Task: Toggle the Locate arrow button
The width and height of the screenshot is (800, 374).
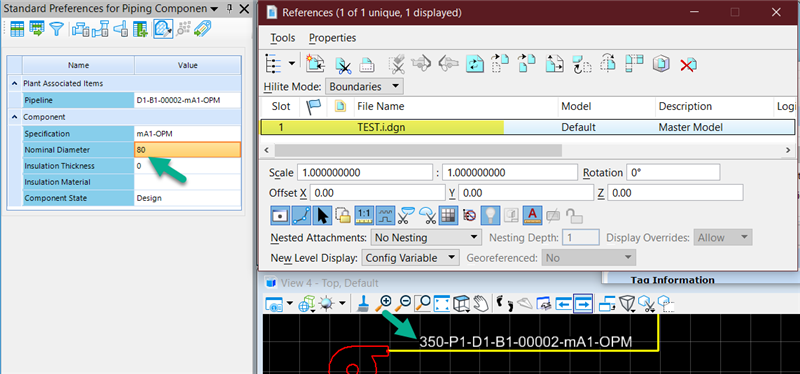Action: tap(322, 216)
